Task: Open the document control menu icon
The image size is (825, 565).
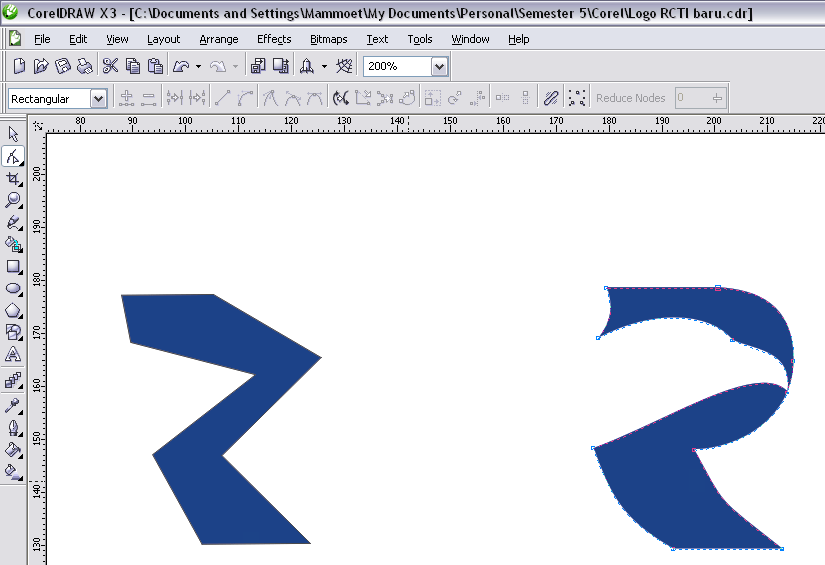Action: (x=15, y=38)
